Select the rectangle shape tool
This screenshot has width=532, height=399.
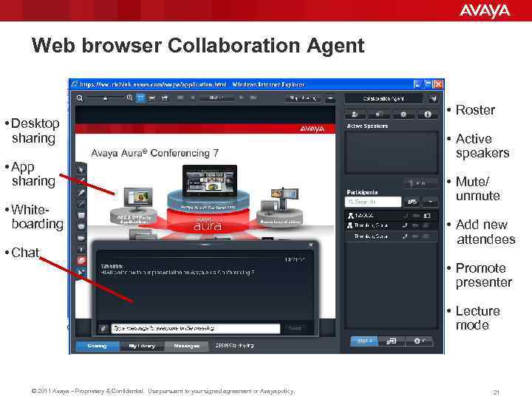click(81, 215)
